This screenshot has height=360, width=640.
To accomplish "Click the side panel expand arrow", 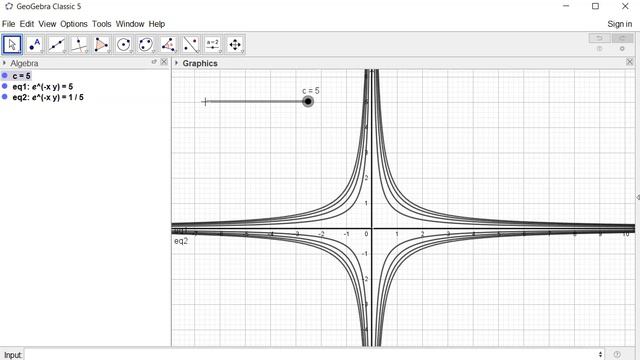I will coord(638,197).
